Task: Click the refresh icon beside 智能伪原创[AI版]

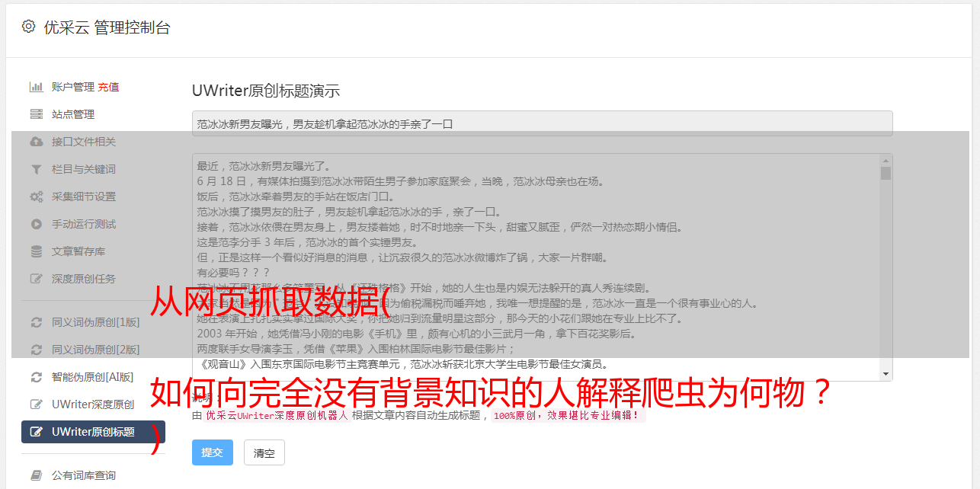Action: coord(36,377)
